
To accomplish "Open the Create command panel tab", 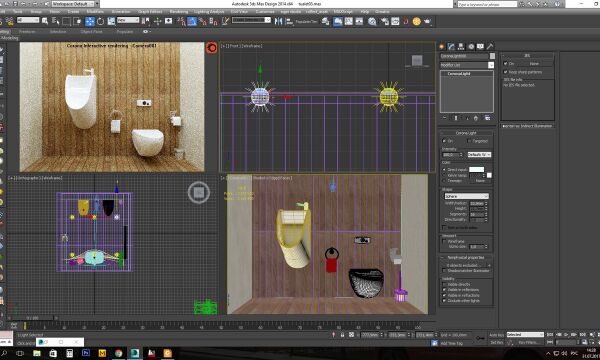I will click(442, 46).
